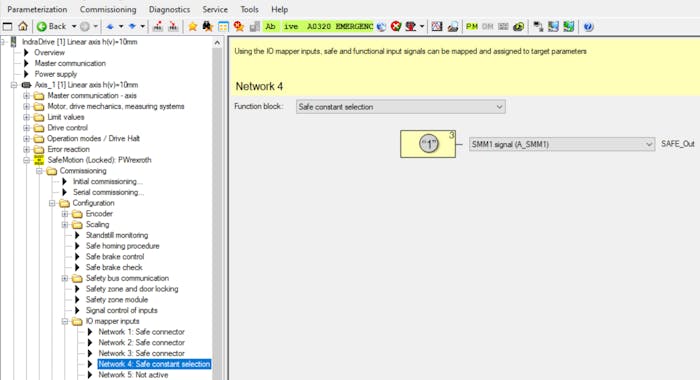Viewport: 700px width, 380px height.
Task: Click the green PM mode icon
Action: 472,26
